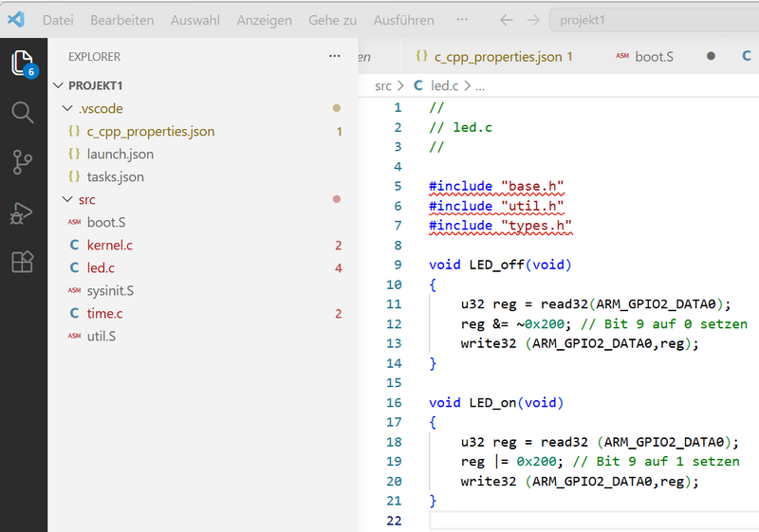Open Explorer views and more actions menu
The image size is (759, 532).
coord(335,56)
